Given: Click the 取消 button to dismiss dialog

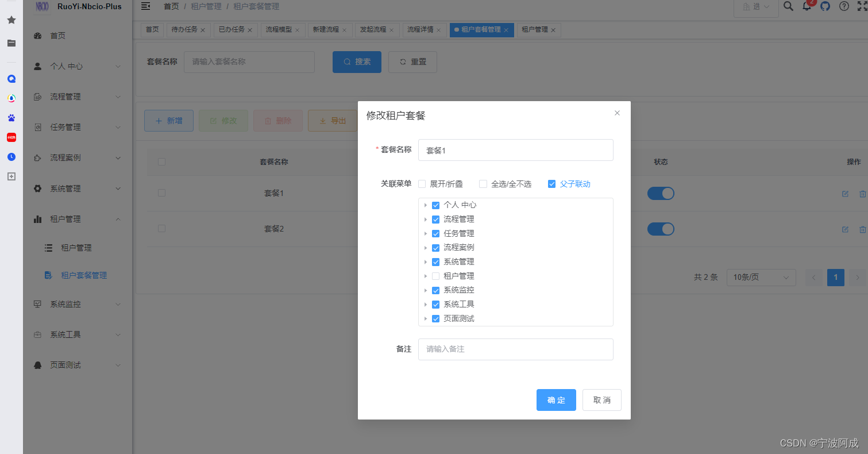Looking at the screenshot, I should tap(601, 400).
